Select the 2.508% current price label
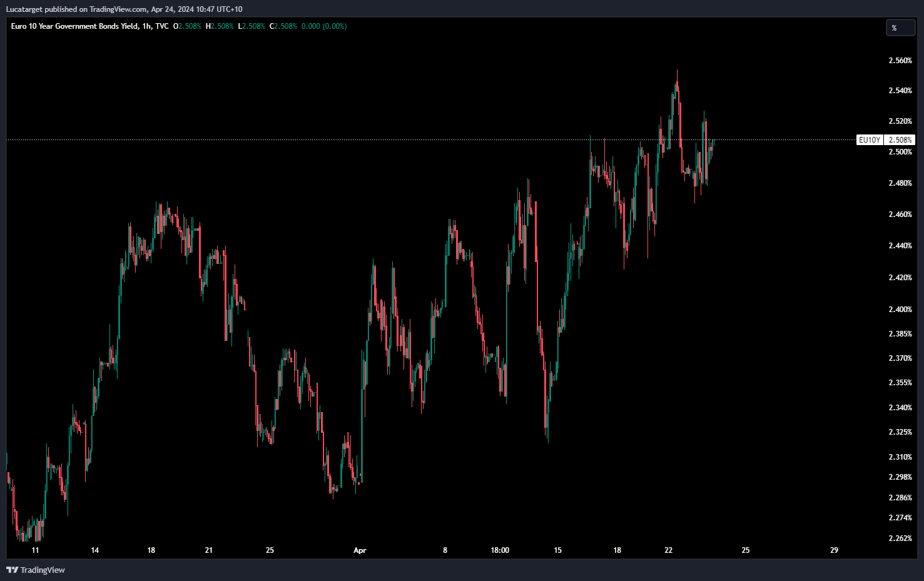The image size is (924, 581). (x=900, y=140)
